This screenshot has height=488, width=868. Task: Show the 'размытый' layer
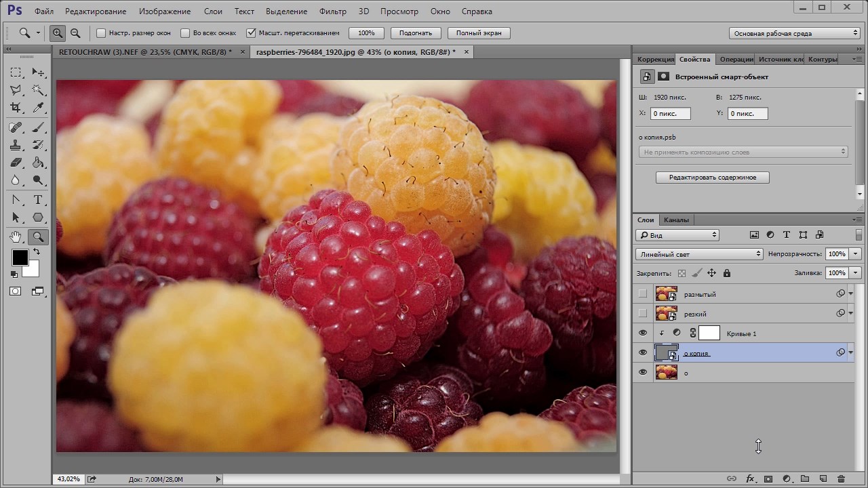[x=643, y=294]
